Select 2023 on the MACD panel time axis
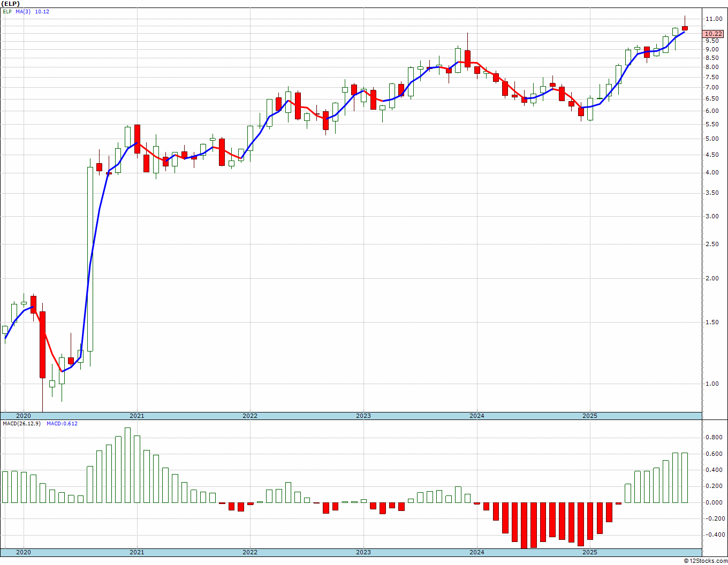This screenshot has height=565, width=728. [x=363, y=552]
